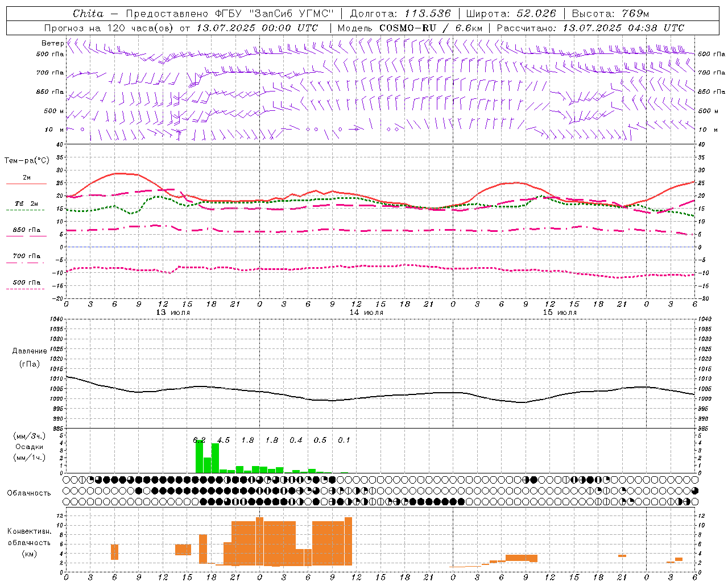Select the "Широта: 52.026" header value
728x582 pixels.
(x=511, y=14)
